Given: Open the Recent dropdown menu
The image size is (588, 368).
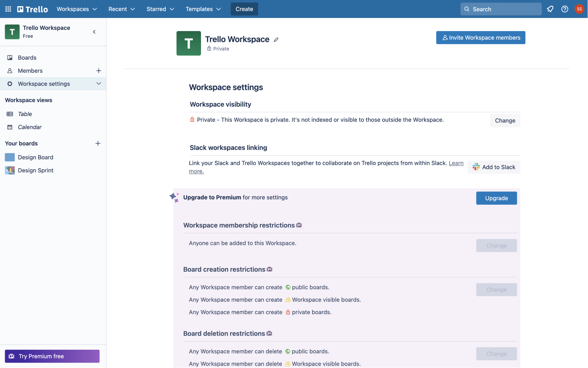Looking at the screenshot, I should click(x=121, y=9).
